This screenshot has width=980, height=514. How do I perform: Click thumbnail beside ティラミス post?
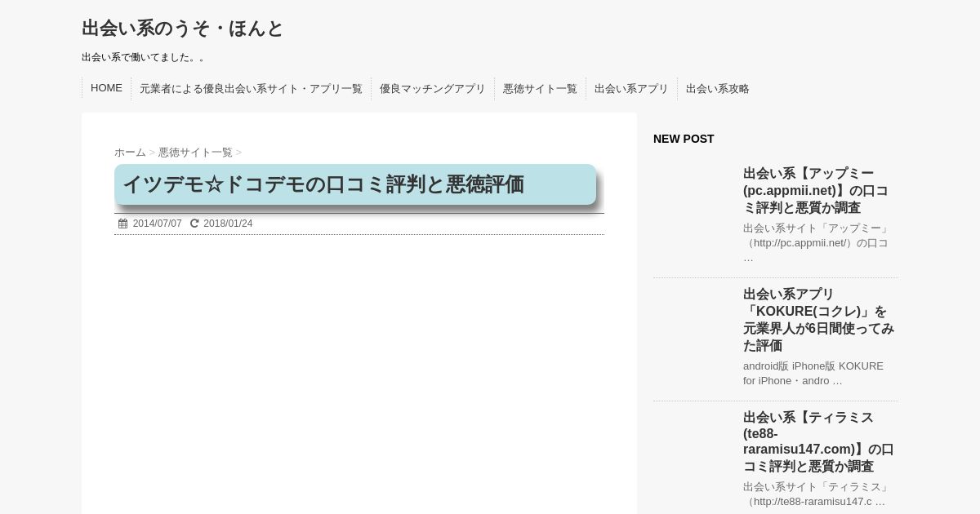pos(694,449)
